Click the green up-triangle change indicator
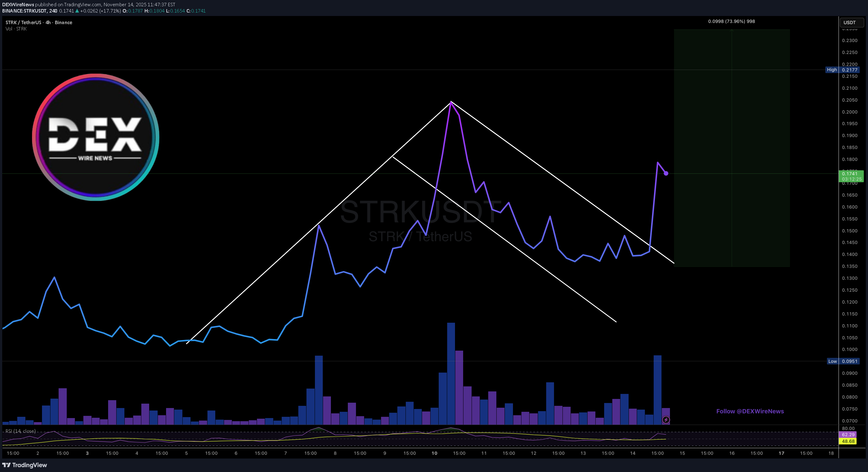Screen dimensions: 868x472 pos(77,11)
